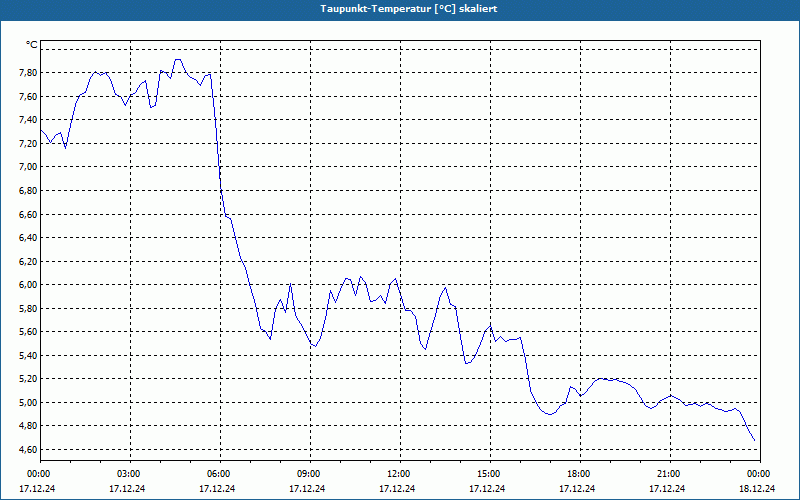Select the 5,80 y-axis value
This screenshot has height=500, width=800.
click(28, 308)
